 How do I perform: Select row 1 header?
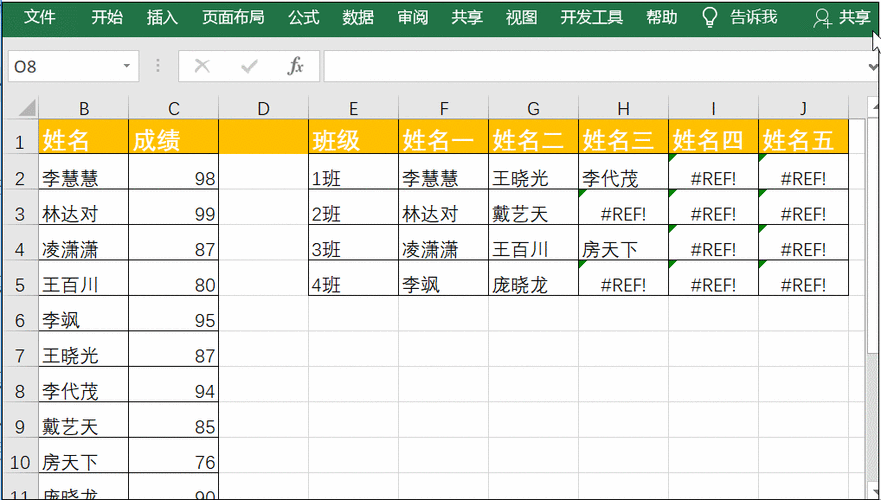20,137
